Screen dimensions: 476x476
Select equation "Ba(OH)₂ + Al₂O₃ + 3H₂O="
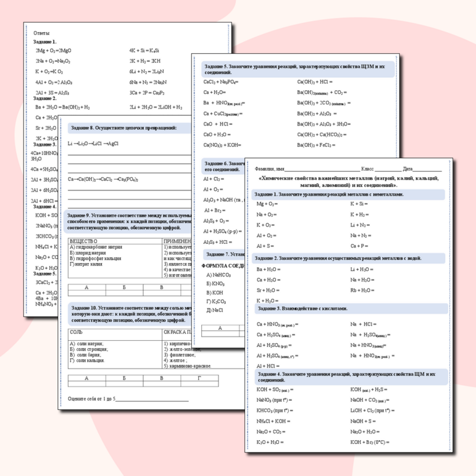point(324,124)
